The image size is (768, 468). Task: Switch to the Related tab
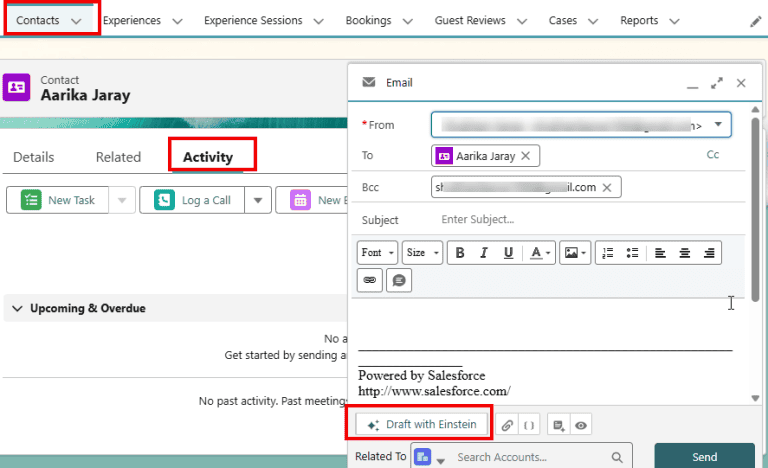119,157
